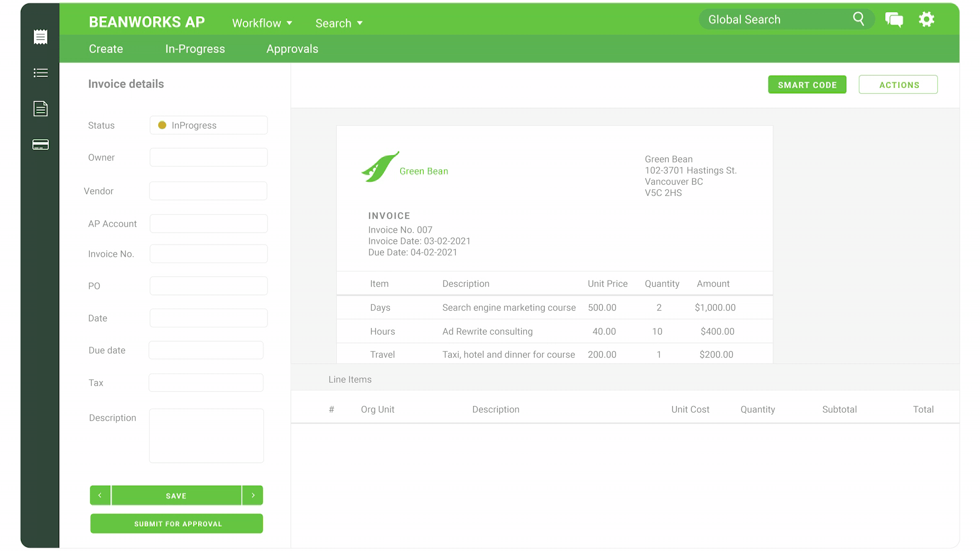Open the Create tab
The height and width of the screenshot is (551, 980).
click(106, 49)
